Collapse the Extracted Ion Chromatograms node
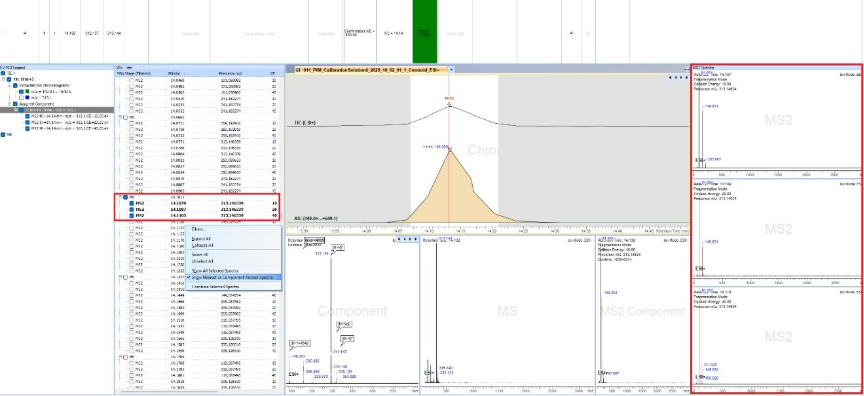 [9, 85]
